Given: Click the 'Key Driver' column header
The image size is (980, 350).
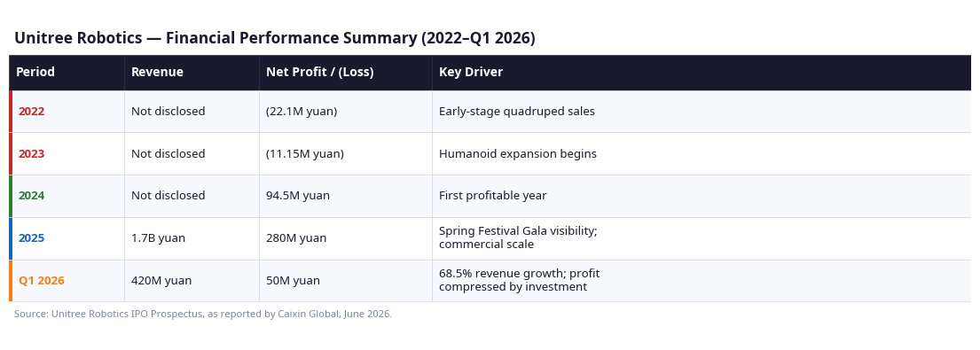Looking at the screenshot, I should [x=702, y=73].
